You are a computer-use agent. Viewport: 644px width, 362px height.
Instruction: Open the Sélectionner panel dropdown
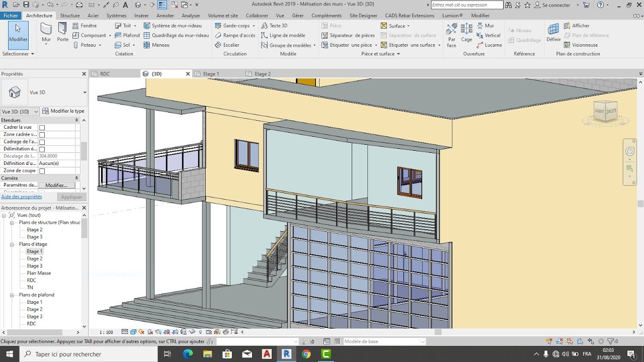(x=18, y=54)
